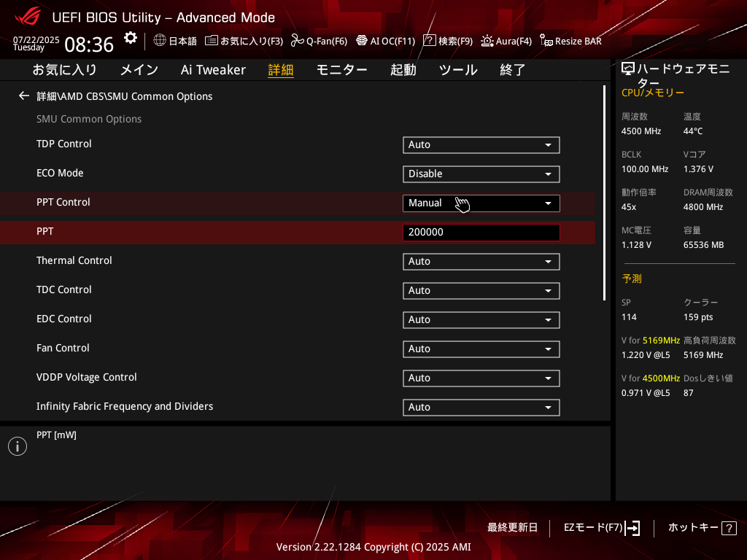Click the 08:36 clock display

89,44
